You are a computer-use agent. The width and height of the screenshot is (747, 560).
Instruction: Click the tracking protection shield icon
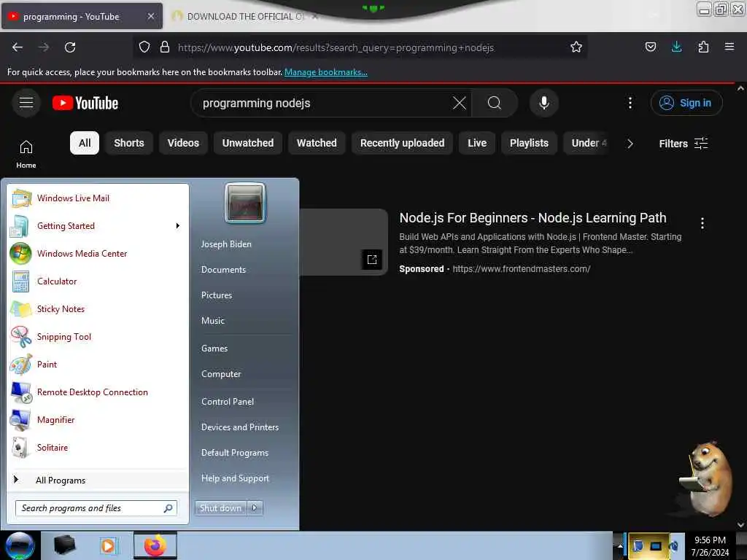pos(144,47)
